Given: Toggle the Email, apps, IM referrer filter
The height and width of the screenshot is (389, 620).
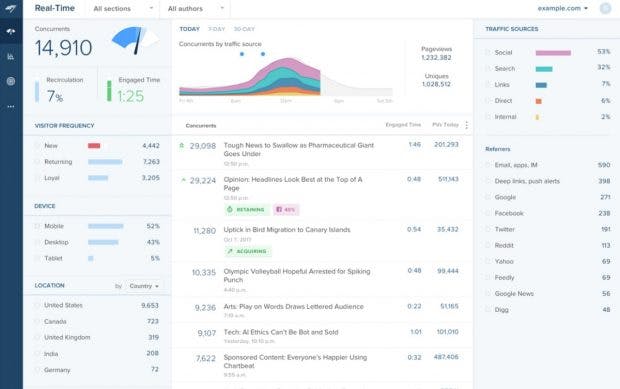Looking at the screenshot, I should (x=488, y=165).
